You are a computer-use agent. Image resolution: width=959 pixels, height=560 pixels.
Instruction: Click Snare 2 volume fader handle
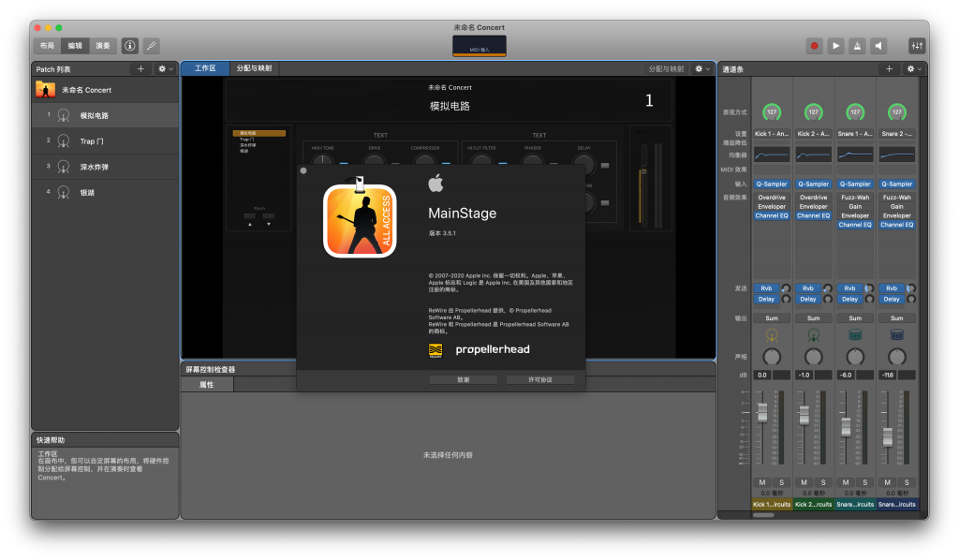click(888, 436)
